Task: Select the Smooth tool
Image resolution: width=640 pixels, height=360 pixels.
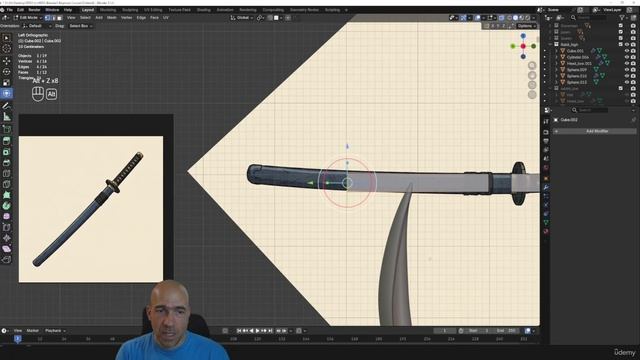Action: click(7, 216)
